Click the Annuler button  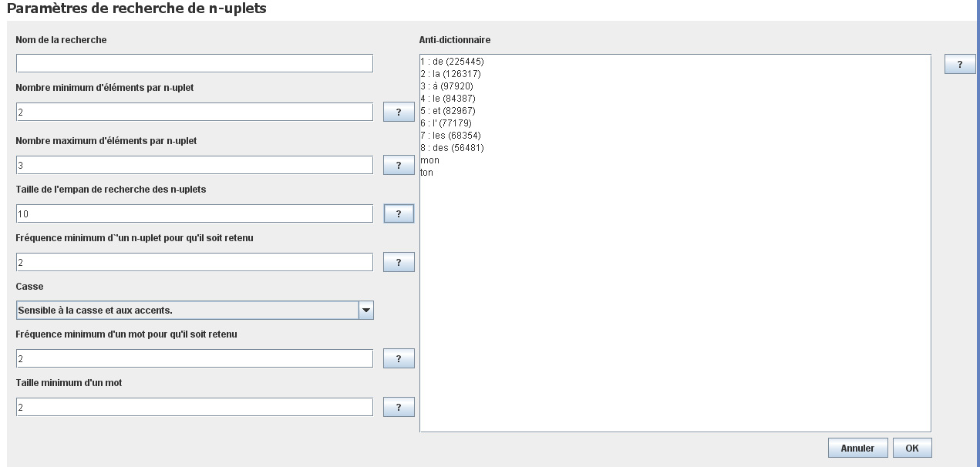point(857,448)
